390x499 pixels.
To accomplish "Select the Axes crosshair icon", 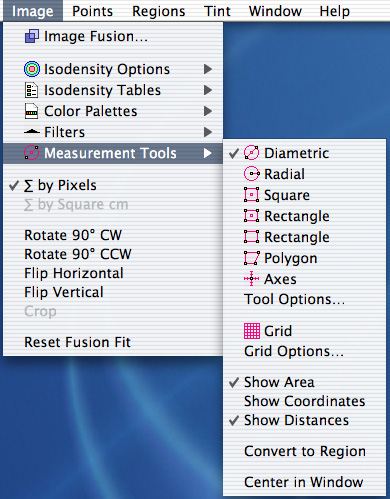I will coord(251,278).
